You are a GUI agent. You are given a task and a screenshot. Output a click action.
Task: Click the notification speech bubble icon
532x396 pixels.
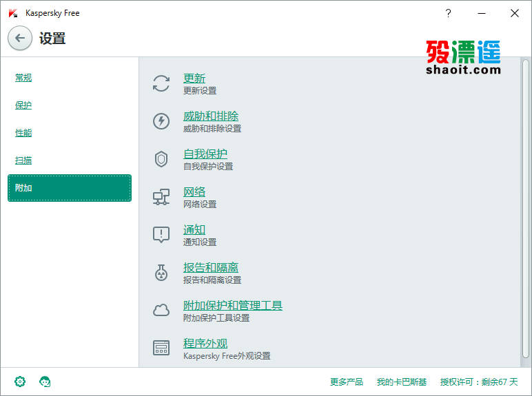pos(161,235)
